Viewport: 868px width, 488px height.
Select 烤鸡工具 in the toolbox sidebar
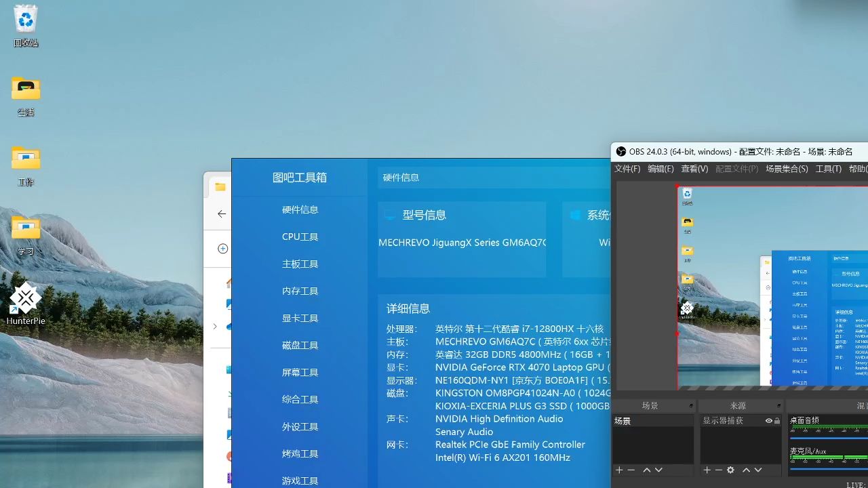[300, 453]
